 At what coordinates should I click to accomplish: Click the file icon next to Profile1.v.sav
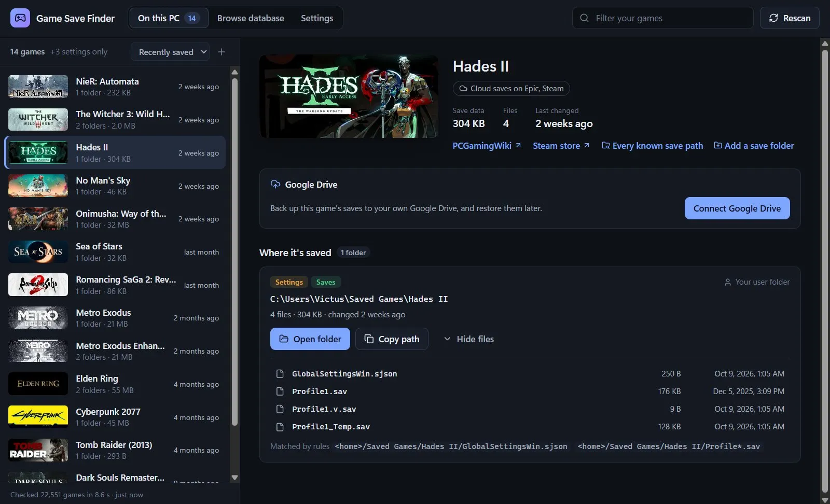(x=280, y=409)
